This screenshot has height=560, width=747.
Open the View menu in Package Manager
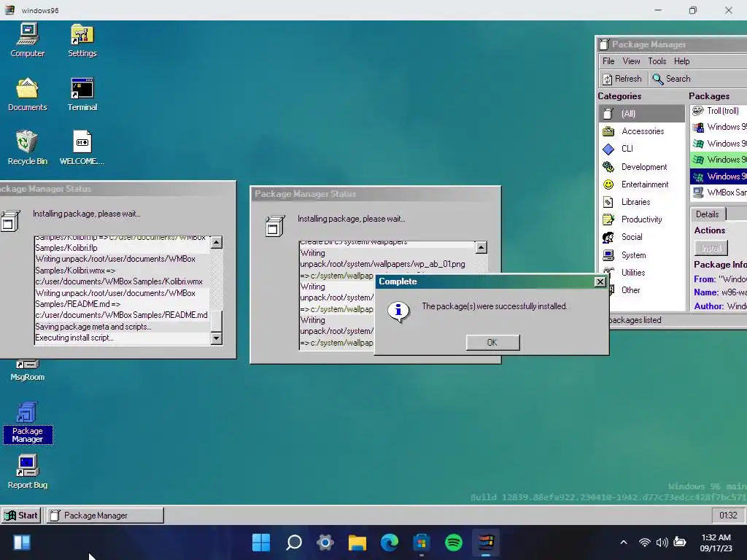tap(631, 61)
